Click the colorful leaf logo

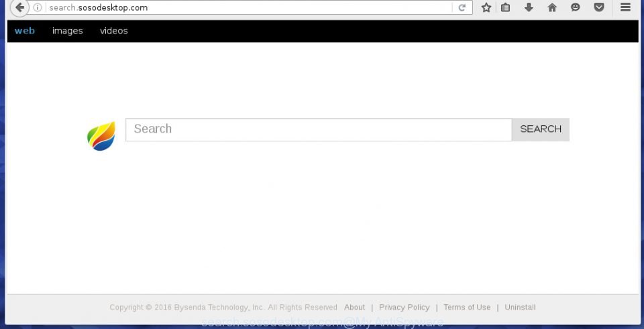pos(101,136)
